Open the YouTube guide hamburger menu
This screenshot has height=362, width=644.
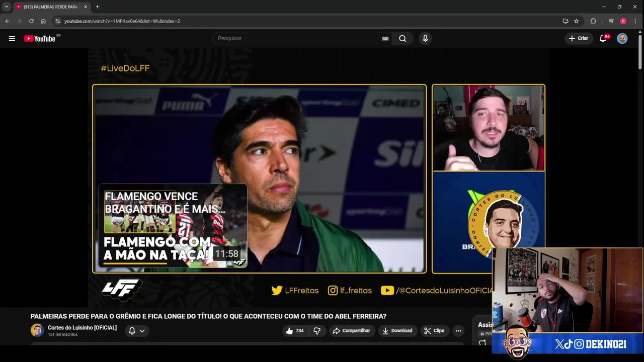pyautogui.click(x=12, y=38)
